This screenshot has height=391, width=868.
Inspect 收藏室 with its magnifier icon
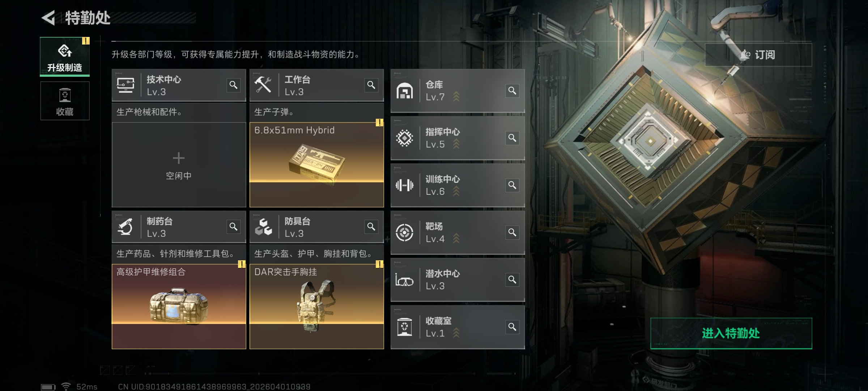[512, 327]
